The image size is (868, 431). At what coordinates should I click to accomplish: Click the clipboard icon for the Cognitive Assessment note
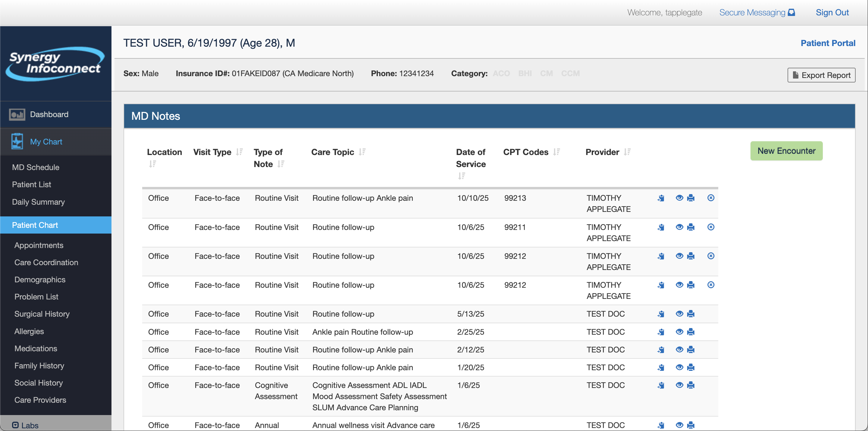[x=661, y=385]
